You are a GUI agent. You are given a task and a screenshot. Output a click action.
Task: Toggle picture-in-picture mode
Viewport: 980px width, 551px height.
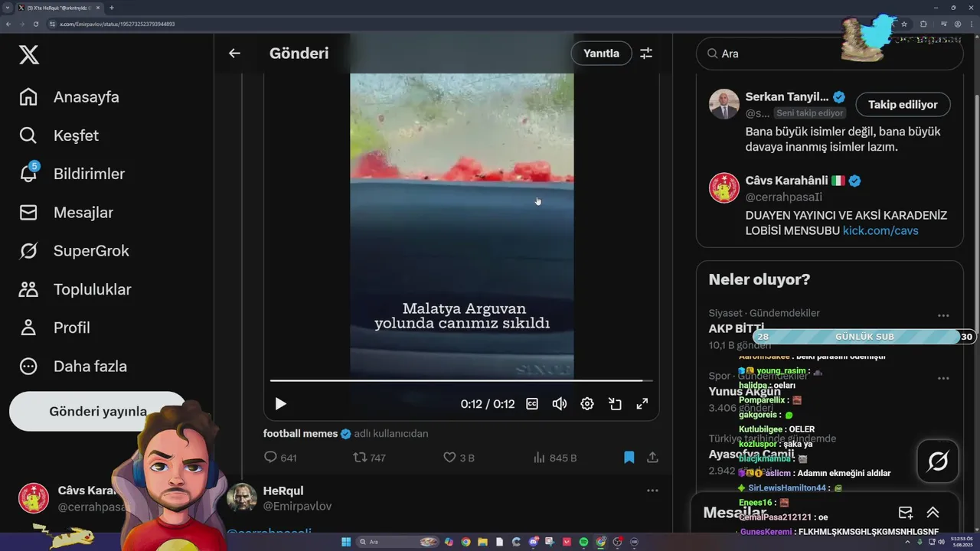click(x=615, y=404)
